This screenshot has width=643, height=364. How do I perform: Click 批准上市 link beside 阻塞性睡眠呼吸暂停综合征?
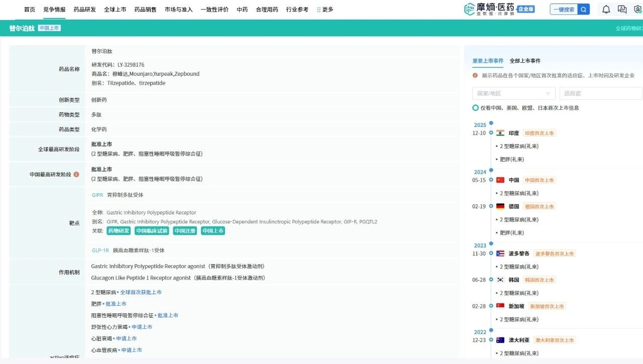[x=168, y=315]
